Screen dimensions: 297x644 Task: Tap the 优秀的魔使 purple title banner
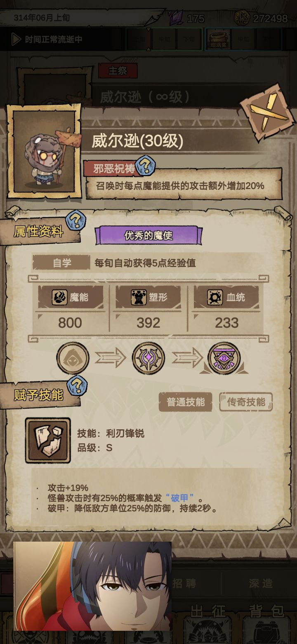(x=148, y=235)
